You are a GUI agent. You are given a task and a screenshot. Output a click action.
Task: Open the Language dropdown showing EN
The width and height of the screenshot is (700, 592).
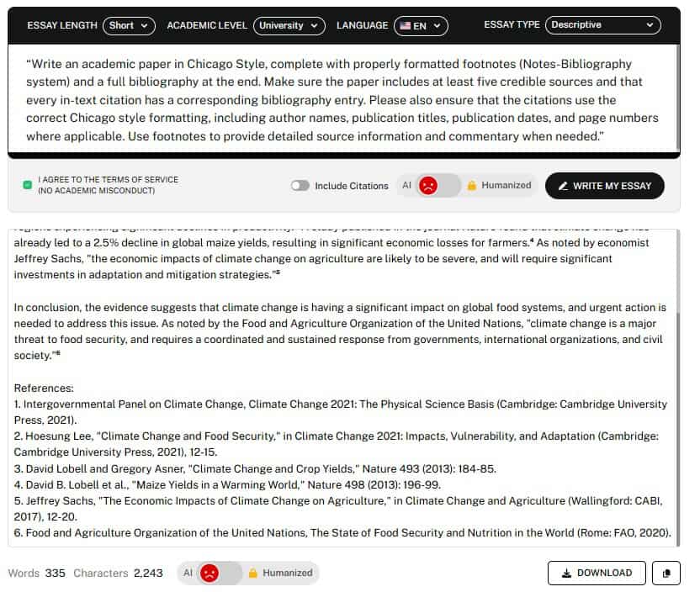tap(421, 26)
